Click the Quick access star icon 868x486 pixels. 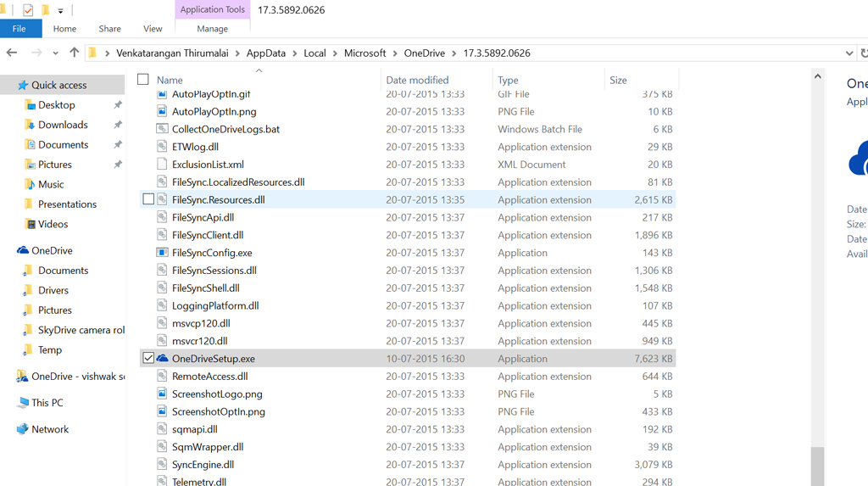tap(23, 85)
